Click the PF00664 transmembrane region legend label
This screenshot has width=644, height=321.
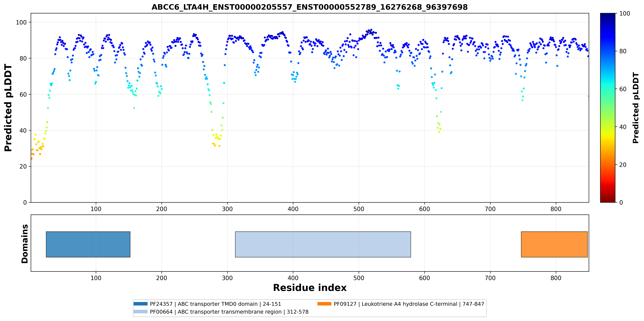tap(229, 311)
